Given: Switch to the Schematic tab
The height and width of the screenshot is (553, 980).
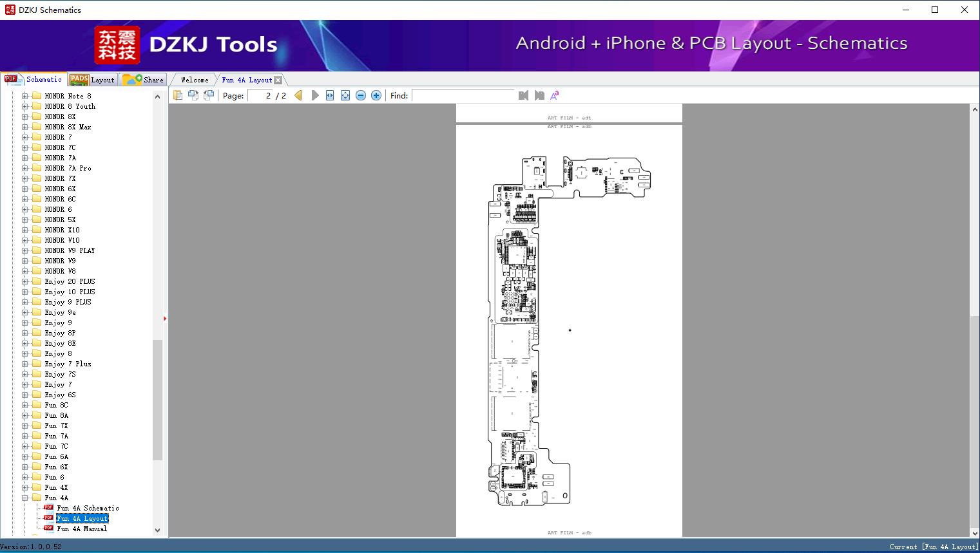Looking at the screenshot, I should tap(34, 79).
